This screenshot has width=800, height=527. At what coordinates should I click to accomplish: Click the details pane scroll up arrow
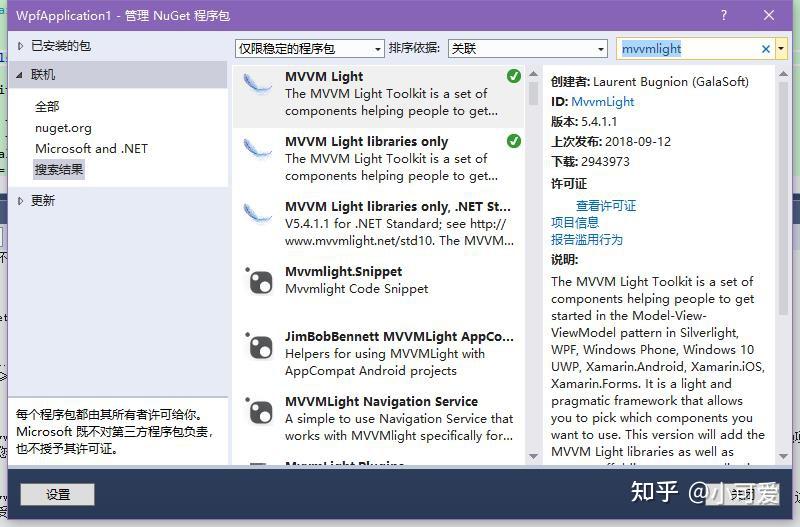coord(783,74)
